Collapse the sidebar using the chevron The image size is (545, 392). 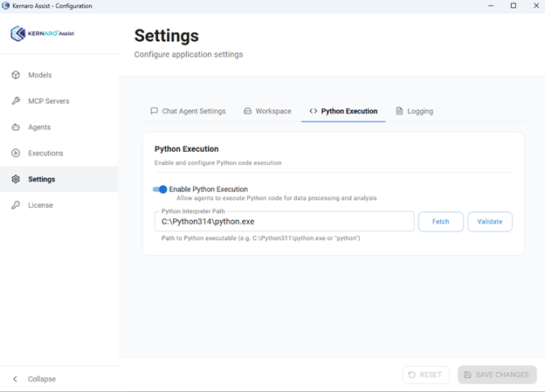(x=16, y=379)
